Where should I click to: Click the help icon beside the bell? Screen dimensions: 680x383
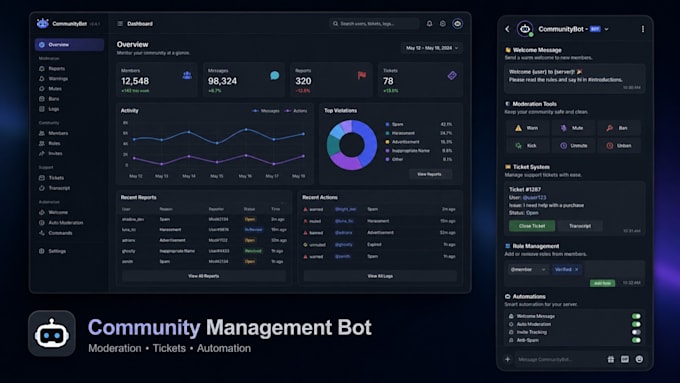pos(442,23)
